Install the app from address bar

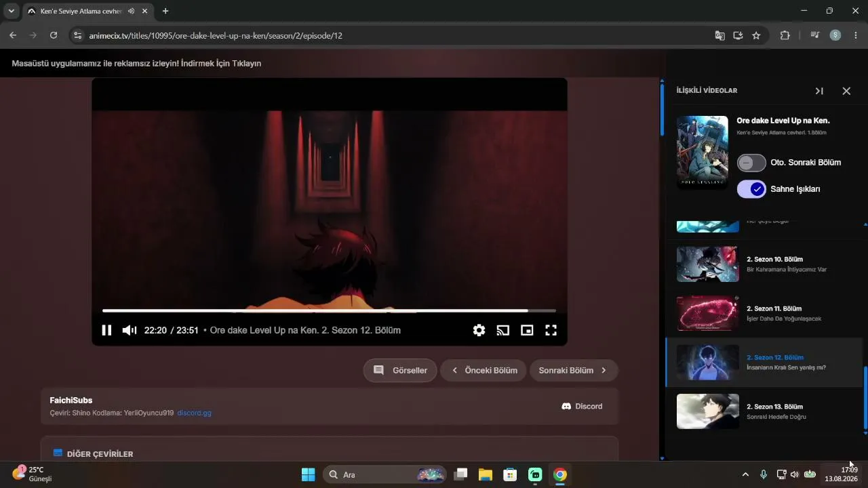click(738, 35)
